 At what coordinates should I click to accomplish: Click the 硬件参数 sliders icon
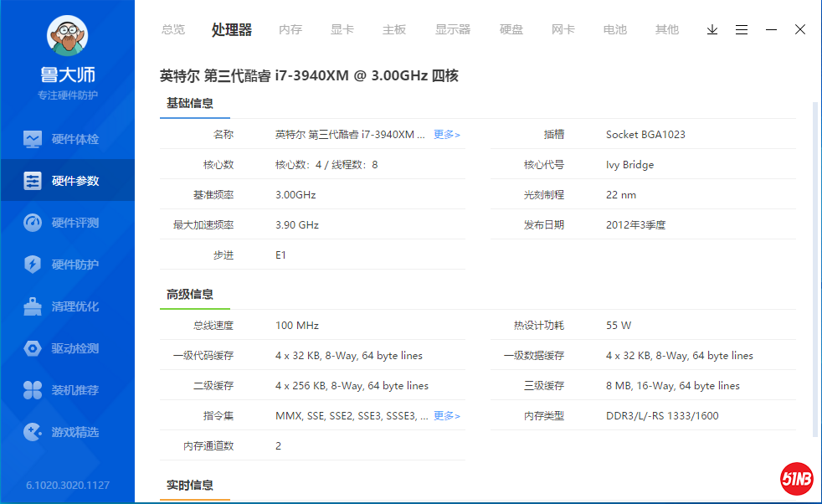tap(33, 181)
